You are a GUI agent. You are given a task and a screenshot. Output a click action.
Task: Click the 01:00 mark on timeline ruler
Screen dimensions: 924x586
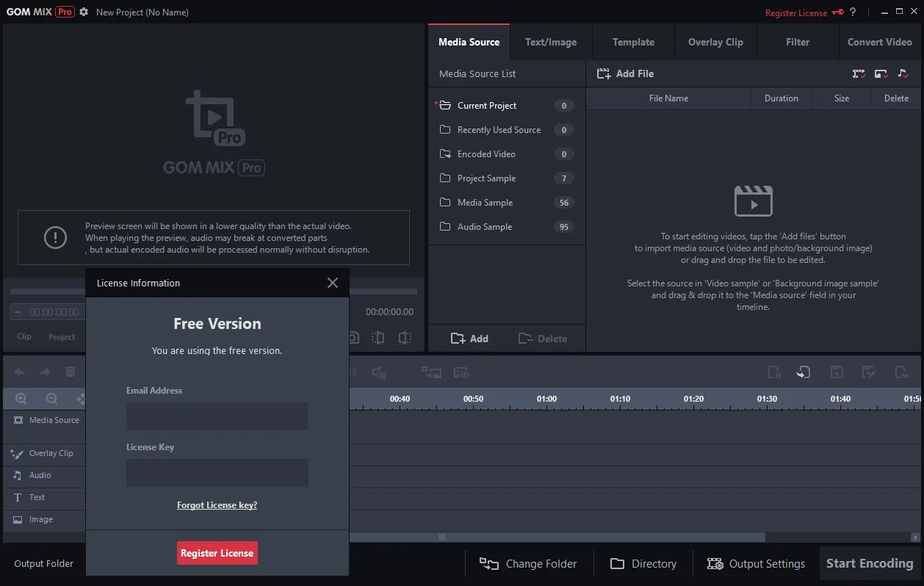tap(546, 399)
